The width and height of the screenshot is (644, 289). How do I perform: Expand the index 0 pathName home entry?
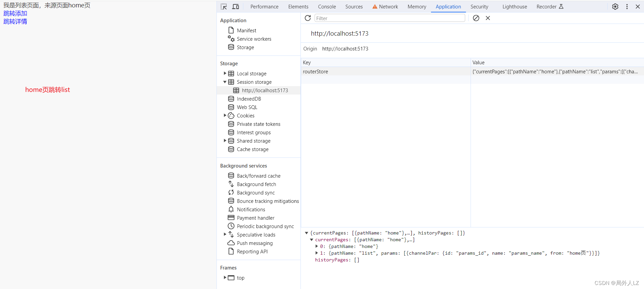tap(317, 246)
